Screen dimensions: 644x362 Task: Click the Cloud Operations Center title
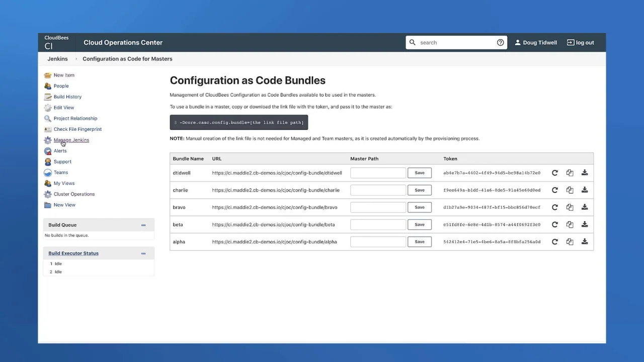coord(123,43)
